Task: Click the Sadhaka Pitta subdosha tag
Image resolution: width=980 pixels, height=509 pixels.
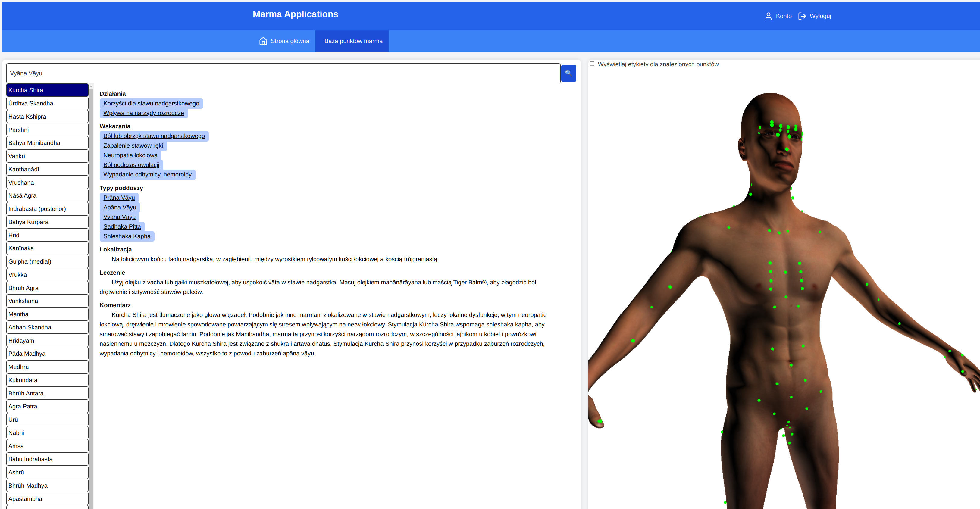Action: coord(122,227)
